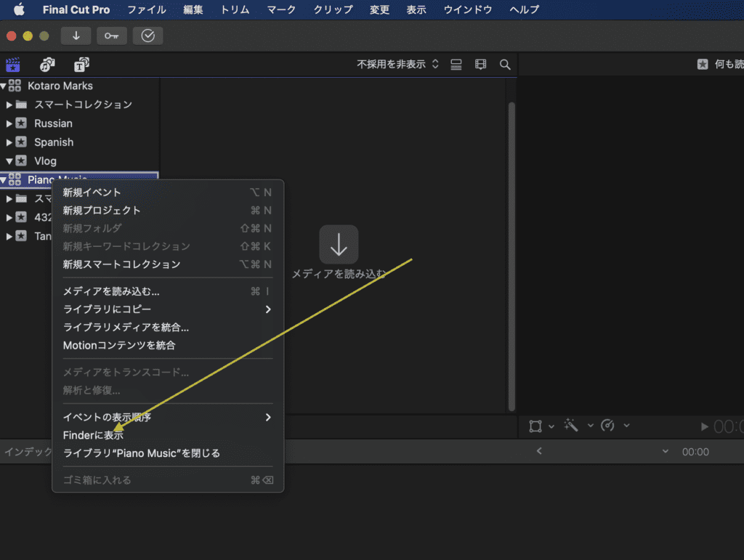The width and height of the screenshot is (744, 560).
Task: Click the Russian event star icon
Action: 21,123
